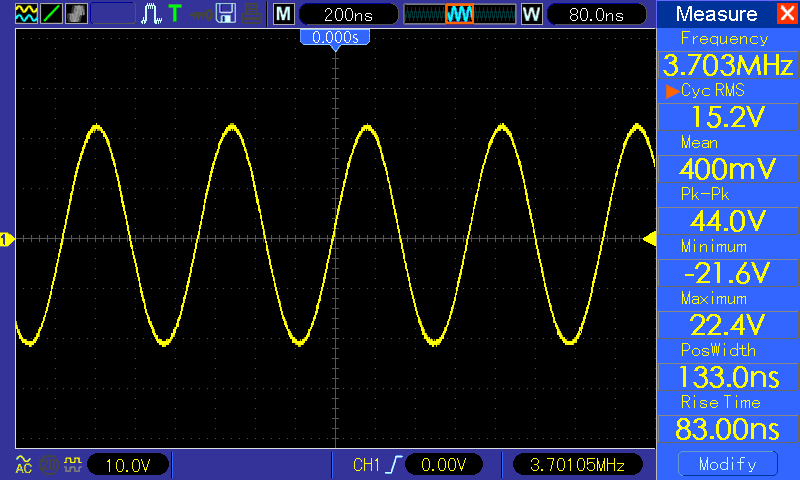Click the AC coupling indicator
The height and width of the screenshot is (480, 800).
24,464
